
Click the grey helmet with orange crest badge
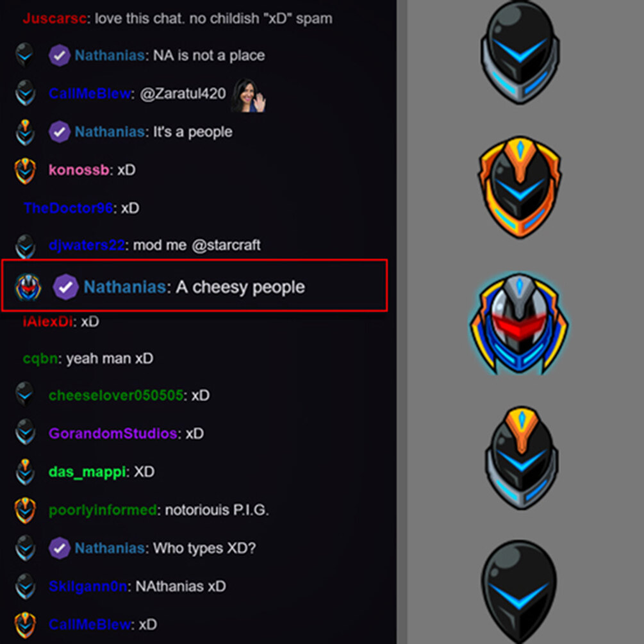click(521, 458)
